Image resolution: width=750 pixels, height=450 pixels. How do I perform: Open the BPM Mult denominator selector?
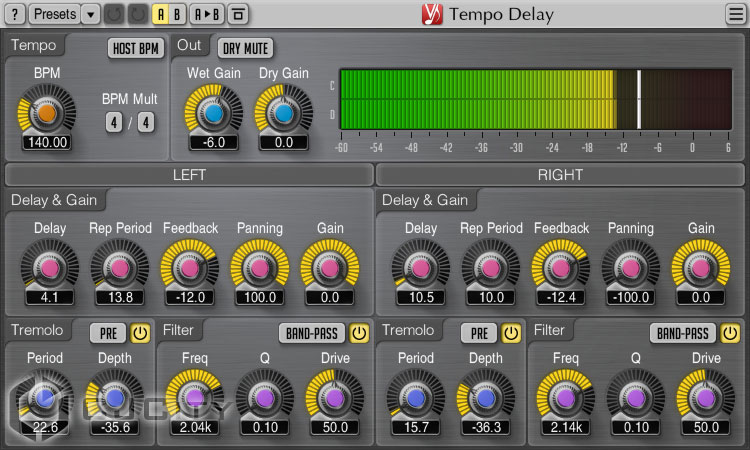coord(146,122)
